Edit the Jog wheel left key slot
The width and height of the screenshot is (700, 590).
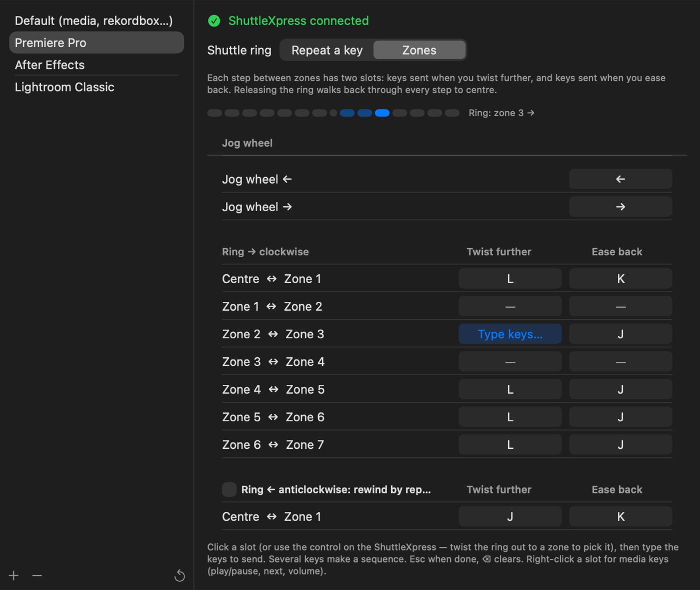click(620, 179)
